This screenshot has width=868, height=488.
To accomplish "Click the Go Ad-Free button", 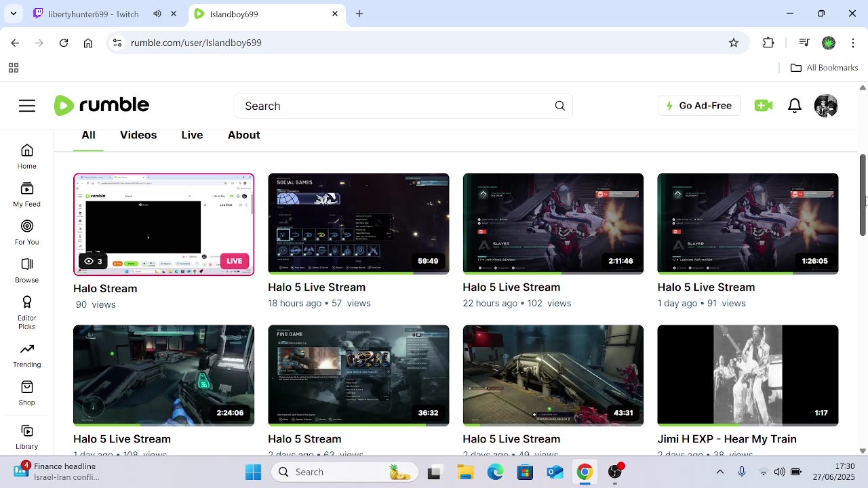I will (699, 106).
